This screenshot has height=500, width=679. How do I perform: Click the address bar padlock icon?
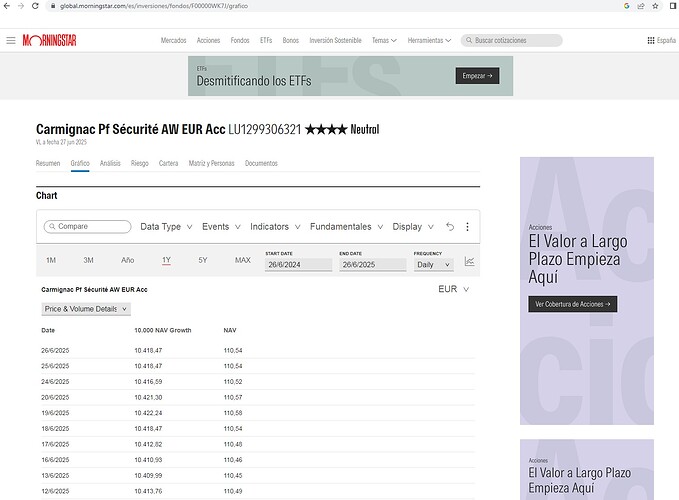click(x=53, y=6)
